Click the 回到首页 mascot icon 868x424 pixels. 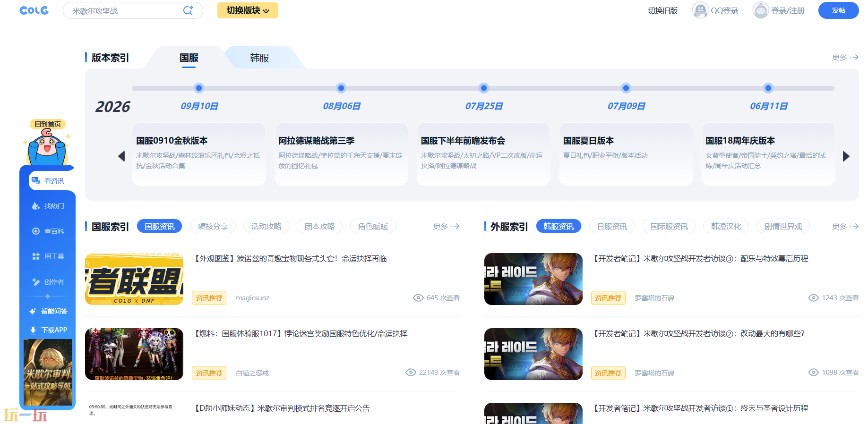[x=47, y=144]
